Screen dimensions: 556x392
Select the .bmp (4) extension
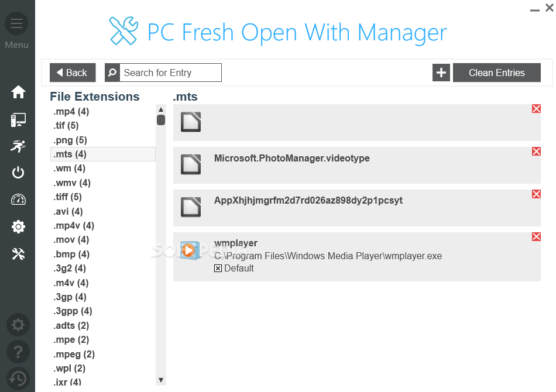71,254
